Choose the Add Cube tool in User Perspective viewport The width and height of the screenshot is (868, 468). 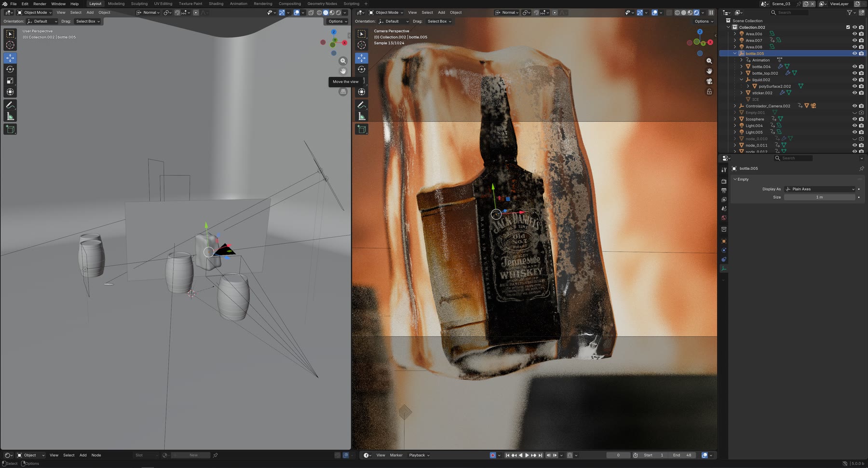(x=10, y=129)
